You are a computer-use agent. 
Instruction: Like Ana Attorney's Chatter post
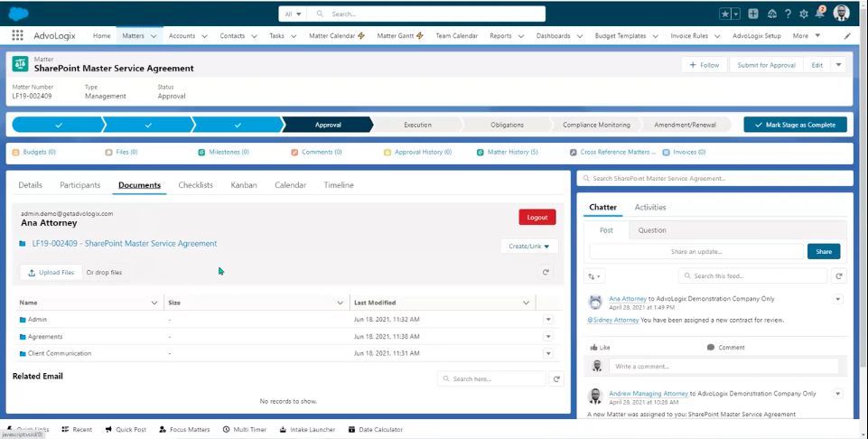point(600,347)
